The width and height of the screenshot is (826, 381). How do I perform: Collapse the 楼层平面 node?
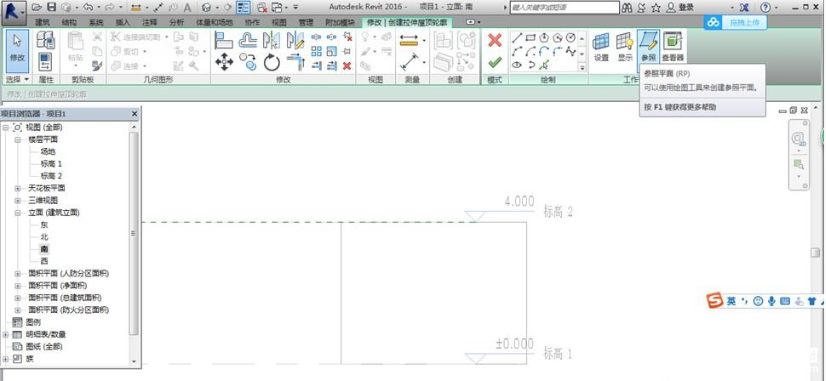click(x=17, y=140)
